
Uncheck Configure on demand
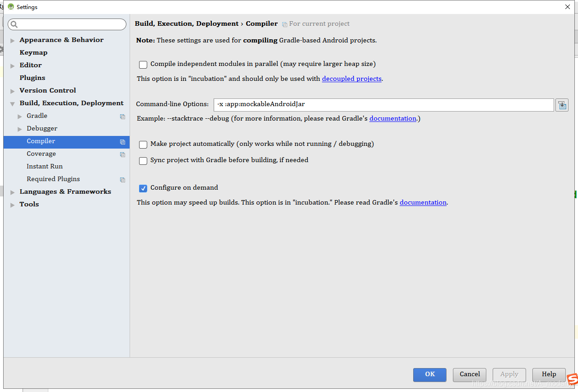tap(143, 188)
